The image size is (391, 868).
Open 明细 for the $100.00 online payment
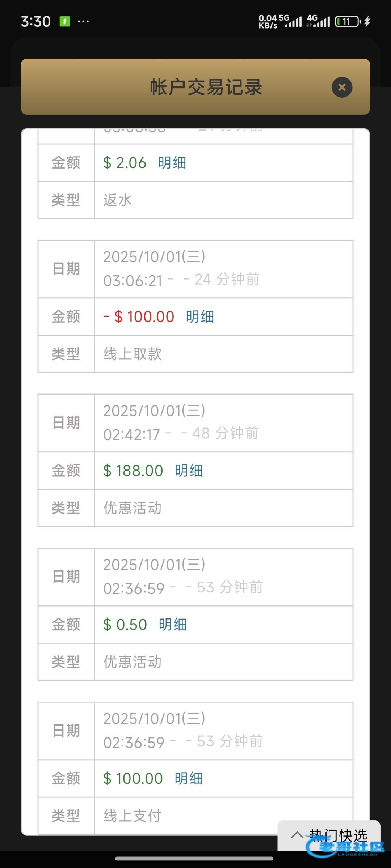pos(189,779)
